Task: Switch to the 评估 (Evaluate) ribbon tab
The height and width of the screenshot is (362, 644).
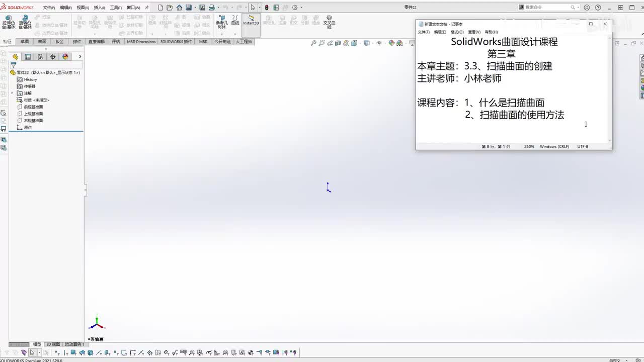Action: pos(116,42)
